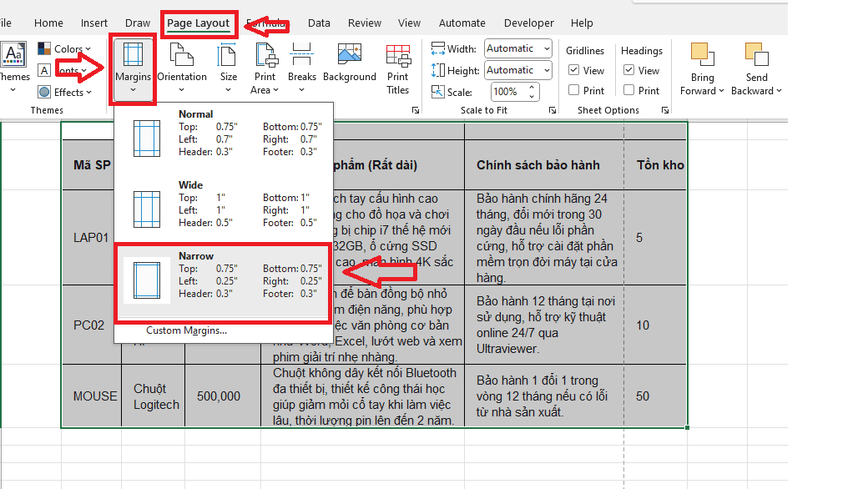The height and width of the screenshot is (489, 868).
Task: Choose Normal margins preset
Action: pyautogui.click(x=224, y=137)
